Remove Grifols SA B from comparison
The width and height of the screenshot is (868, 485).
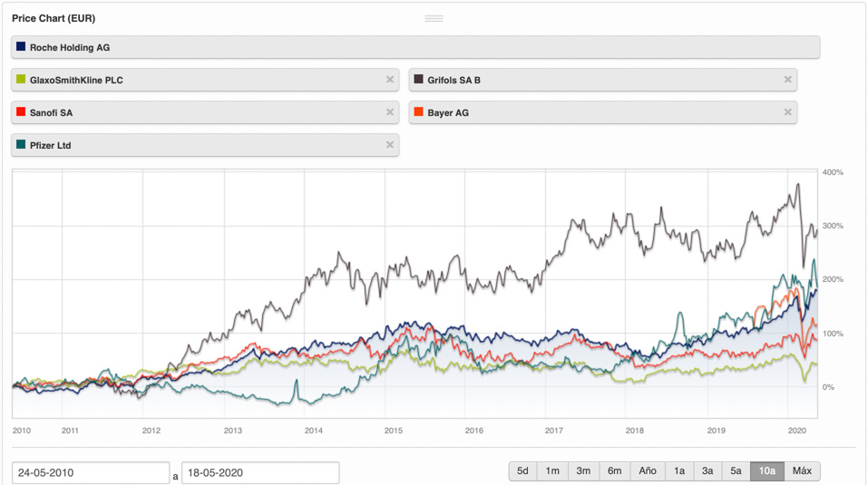pos(787,80)
